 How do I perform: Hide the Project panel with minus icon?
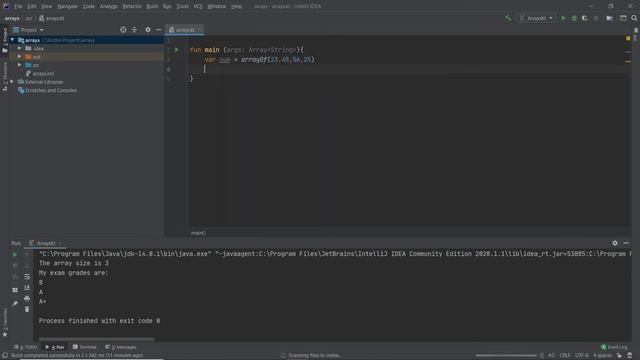pos(158,30)
